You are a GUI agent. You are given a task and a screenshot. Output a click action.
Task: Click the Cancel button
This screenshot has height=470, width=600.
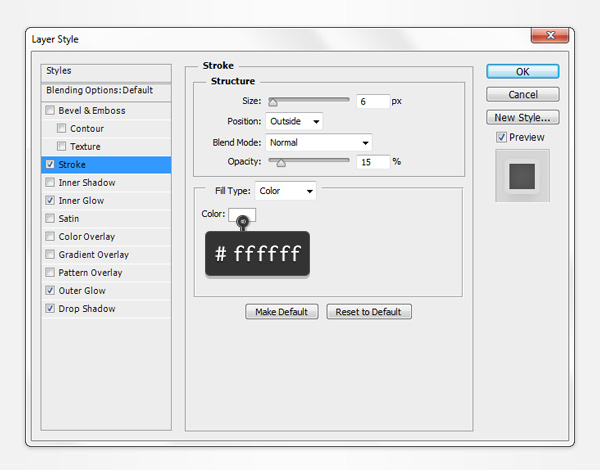pyautogui.click(x=523, y=95)
